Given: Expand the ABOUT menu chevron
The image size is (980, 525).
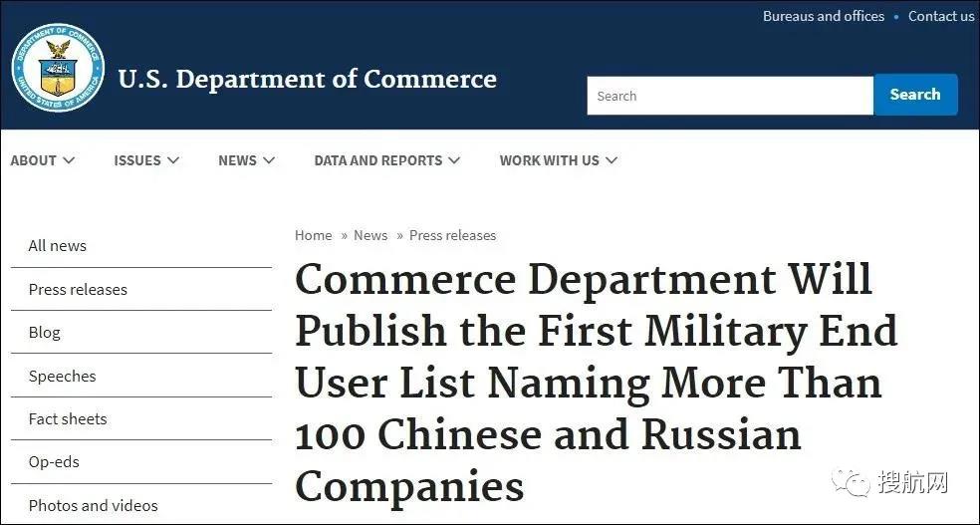Looking at the screenshot, I should click(68, 160).
